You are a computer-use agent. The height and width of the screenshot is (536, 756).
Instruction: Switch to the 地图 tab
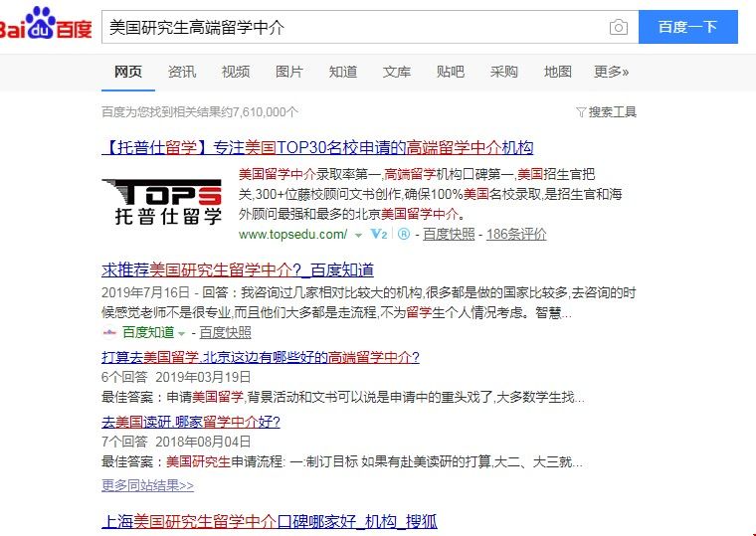pos(558,72)
